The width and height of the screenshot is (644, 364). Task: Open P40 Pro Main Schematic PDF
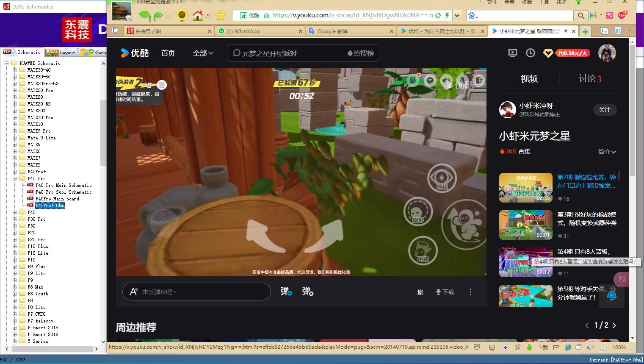click(64, 185)
